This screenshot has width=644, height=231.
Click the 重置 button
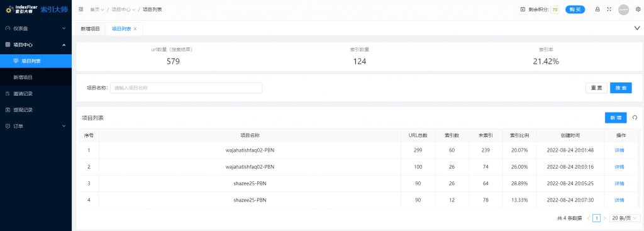[x=596, y=88]
